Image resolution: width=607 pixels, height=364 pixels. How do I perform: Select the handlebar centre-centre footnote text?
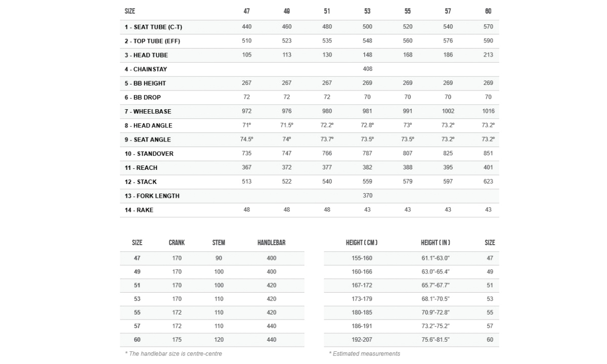coord(173,354)
